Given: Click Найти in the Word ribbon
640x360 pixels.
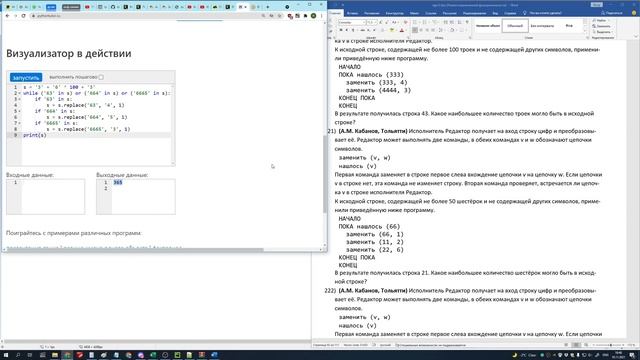Looking at the screenshot, I should coord(601,20).
